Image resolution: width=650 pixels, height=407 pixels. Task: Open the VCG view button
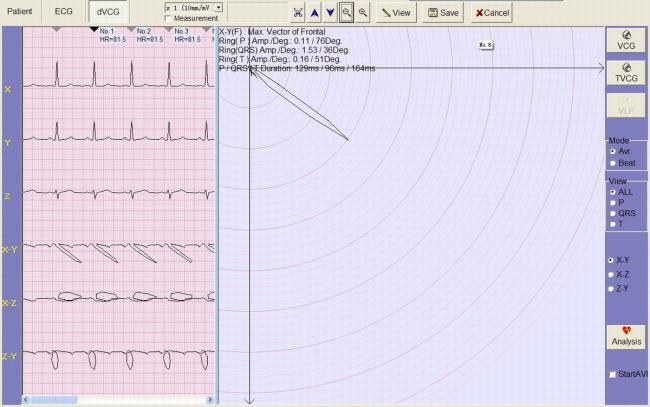[625, 40]
